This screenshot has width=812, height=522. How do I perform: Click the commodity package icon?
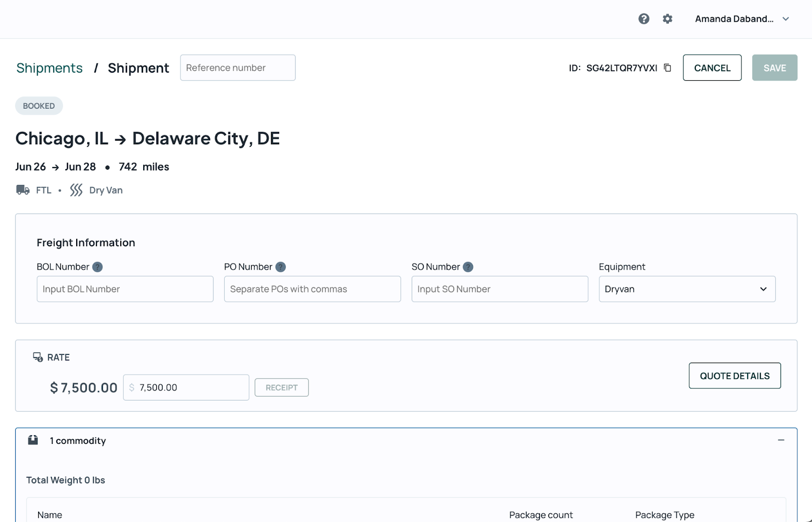tap(33, 440)
